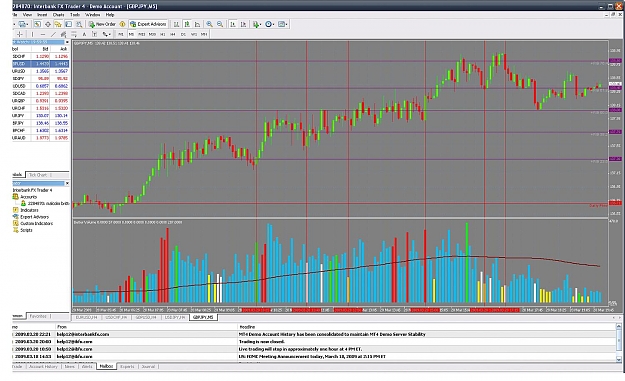
Task: Select the Text Label tool
Action: coord(94,34)
